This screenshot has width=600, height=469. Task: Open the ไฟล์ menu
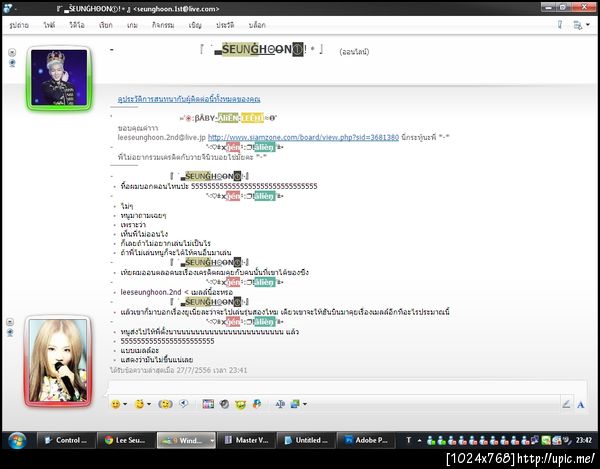click(49, 25)
